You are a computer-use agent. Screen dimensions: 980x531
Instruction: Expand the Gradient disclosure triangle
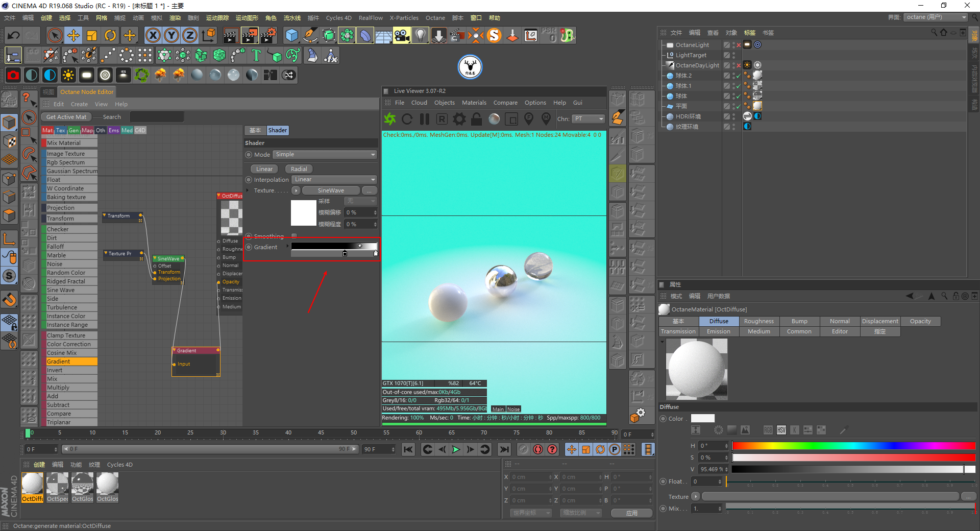pos(288,247)
